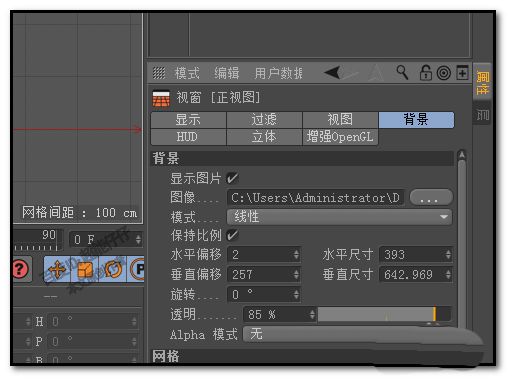Open new attribute manager with plus icon
The width and height of the screenshot is (507, 377).
point(462,73)
